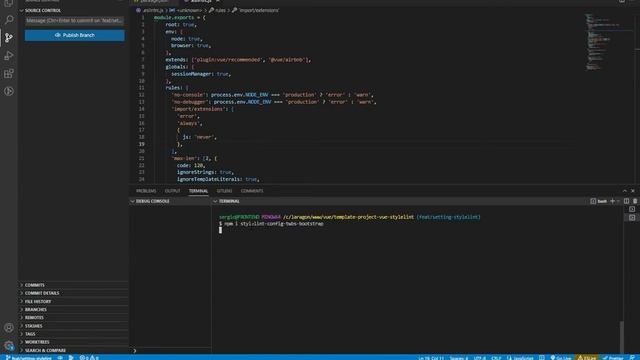Image resolution: width=640 pixels, height=360 pixels.
Task: Expand the SEARCH & COMPARE section
Action: pos(73,350)
